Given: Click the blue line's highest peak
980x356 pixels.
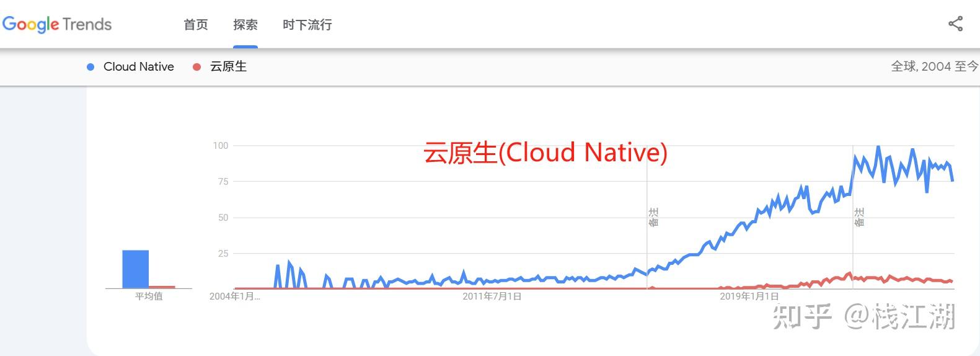Looking at the screenshot, I should pyautogui.click(x=878, y=147).
